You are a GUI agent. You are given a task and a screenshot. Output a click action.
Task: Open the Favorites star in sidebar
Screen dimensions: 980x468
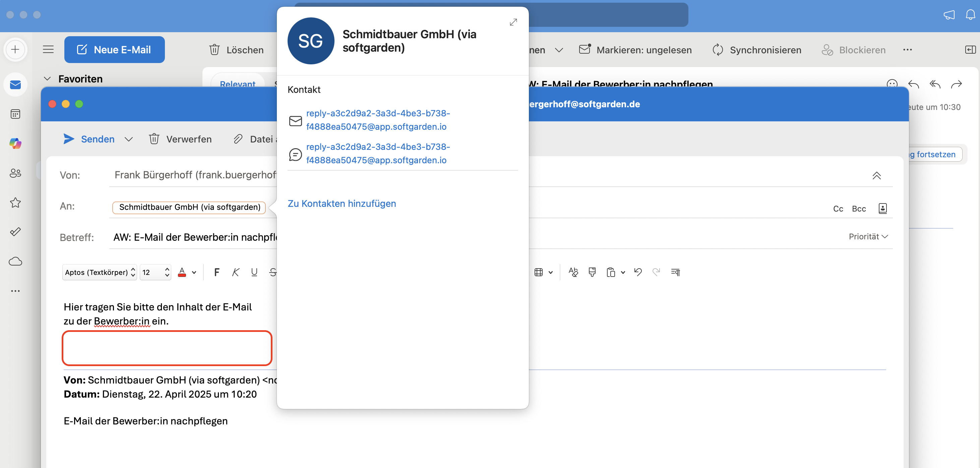coord(15,202)
